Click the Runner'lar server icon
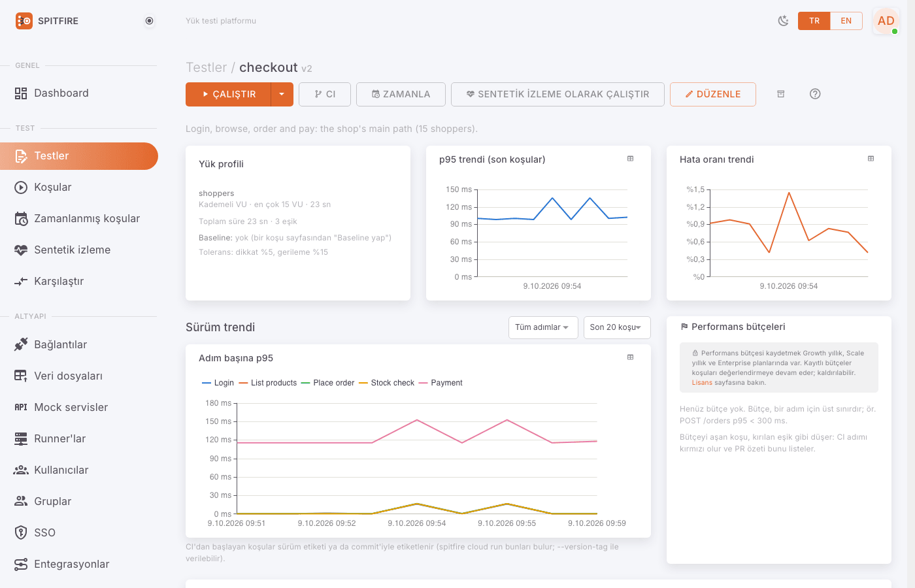Viewport: 915px width, 588px height. (x=21, y=438)
